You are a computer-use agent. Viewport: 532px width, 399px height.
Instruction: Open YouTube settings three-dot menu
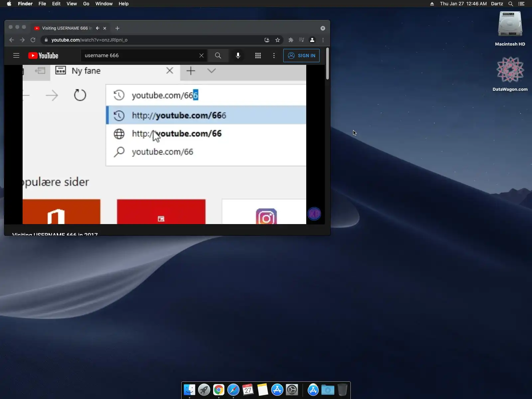[274, 56]
